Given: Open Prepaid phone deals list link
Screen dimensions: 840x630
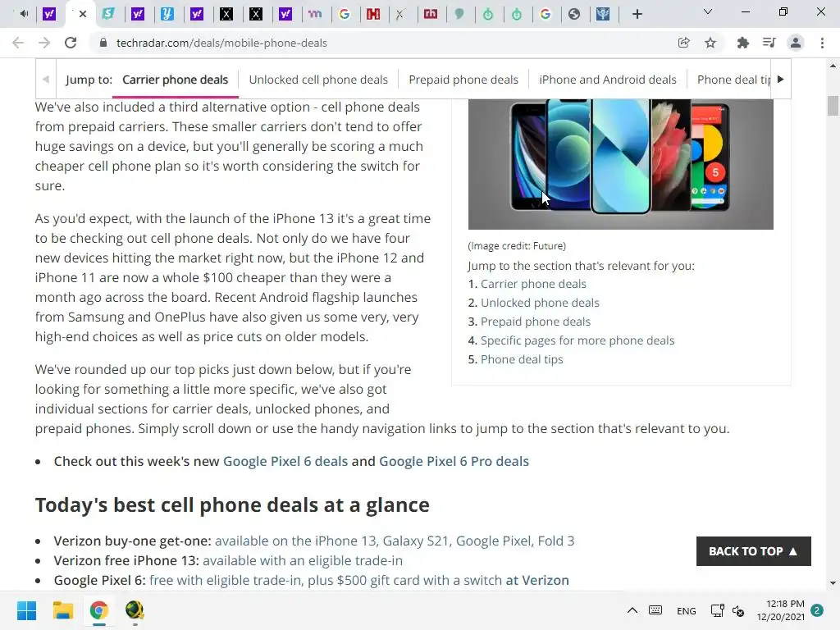Looking at the screenshot, I should pos(535,322).
